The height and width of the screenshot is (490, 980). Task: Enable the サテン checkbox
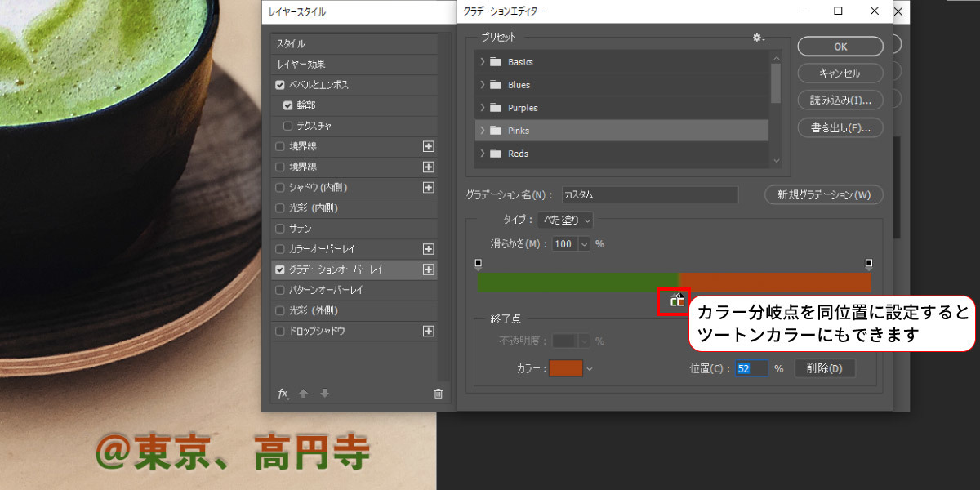[280, 229]
